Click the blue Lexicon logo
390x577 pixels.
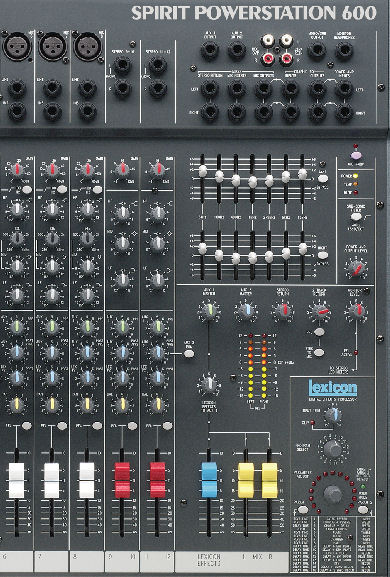point(333,388)
